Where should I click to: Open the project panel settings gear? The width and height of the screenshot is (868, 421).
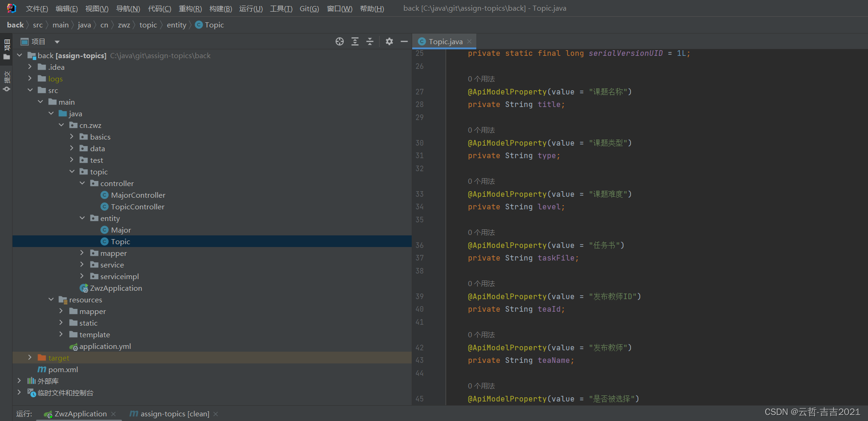point(389,41)
